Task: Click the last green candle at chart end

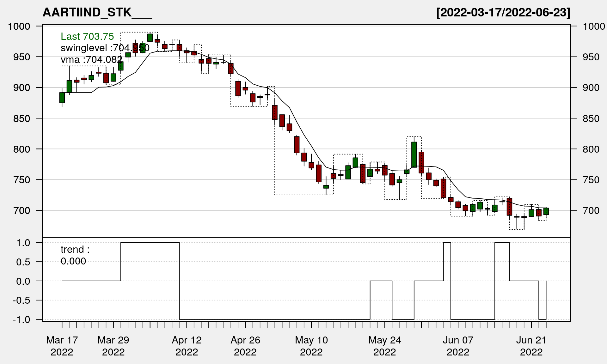Action: tap(546, 211)
